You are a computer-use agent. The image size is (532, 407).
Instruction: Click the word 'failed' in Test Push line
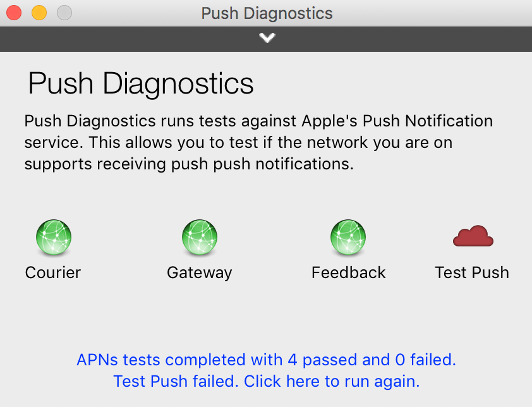pos(214,381)
